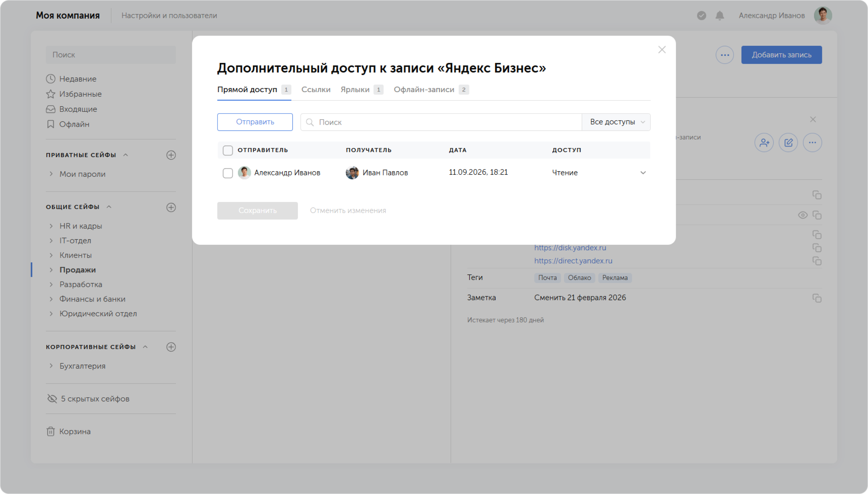Expand the IT-отдел safe
Image resolution: width=868 pixels, height=494 pixels.
(x=51, y=240)
